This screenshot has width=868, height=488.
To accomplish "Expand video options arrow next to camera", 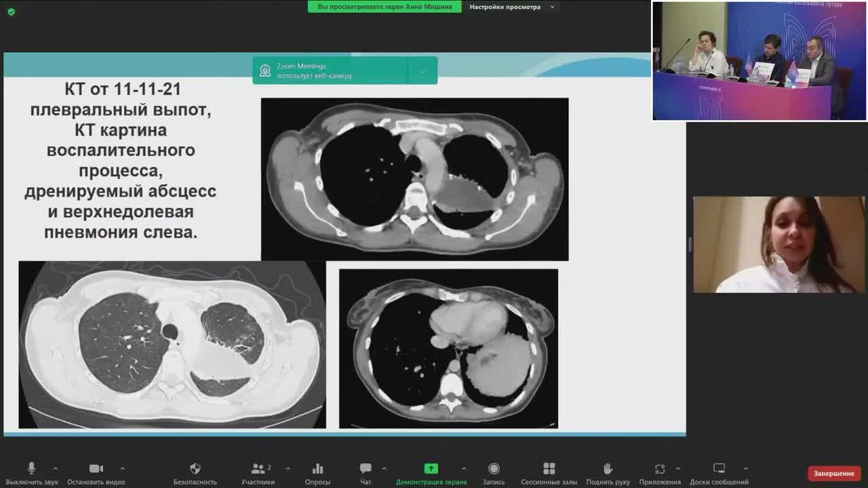I will 122,468.
